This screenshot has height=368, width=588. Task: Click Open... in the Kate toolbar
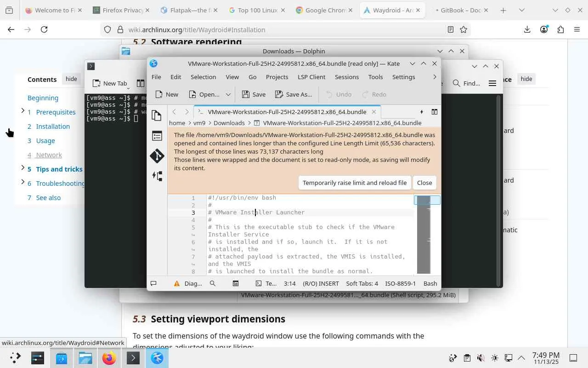click(x=204, y=94)
